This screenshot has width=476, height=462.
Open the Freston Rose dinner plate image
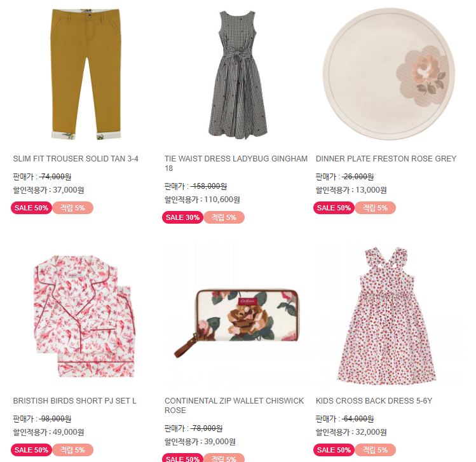[x=388, y=74]
